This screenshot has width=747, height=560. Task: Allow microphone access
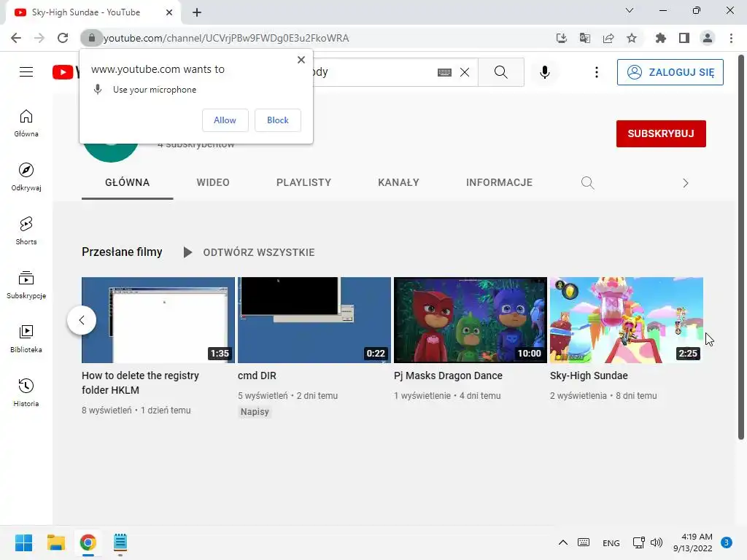225,120
